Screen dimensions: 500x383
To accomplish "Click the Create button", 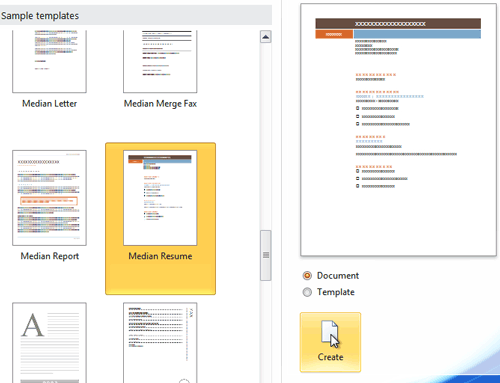I will [x=330, y=342].
